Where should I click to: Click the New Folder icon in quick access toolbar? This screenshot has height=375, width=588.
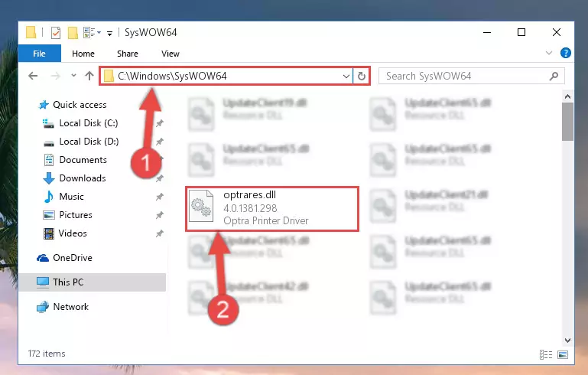pyautogui.click(x=73, y=33)
